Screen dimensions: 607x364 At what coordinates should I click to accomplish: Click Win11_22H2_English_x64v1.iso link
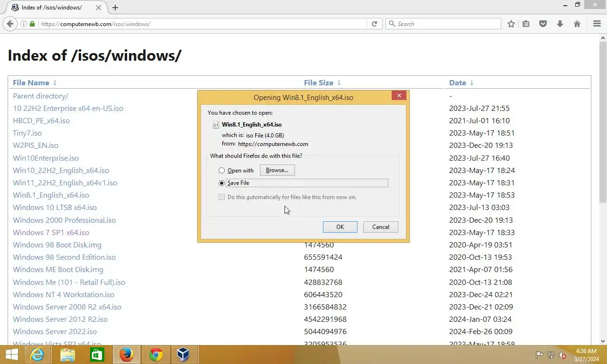tap(65, 182)
